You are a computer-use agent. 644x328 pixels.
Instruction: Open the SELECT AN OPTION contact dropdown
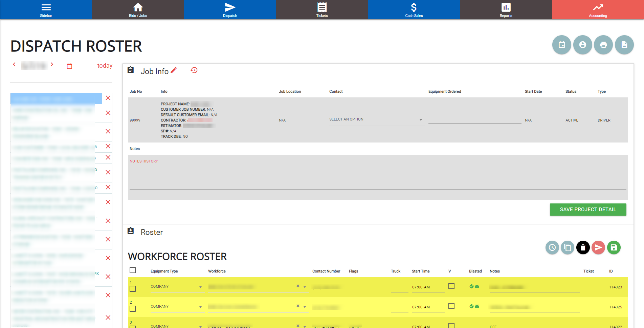[375, 119]
